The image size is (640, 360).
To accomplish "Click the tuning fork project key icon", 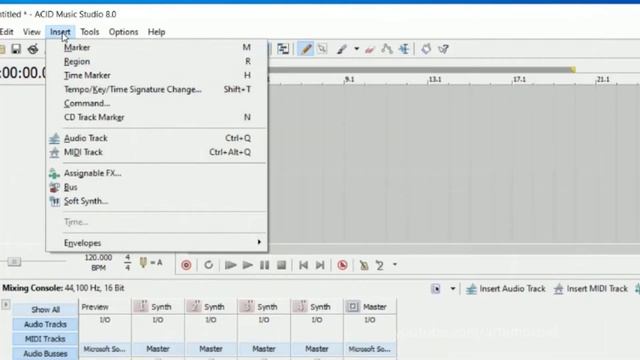I will (x=143, y=262).
